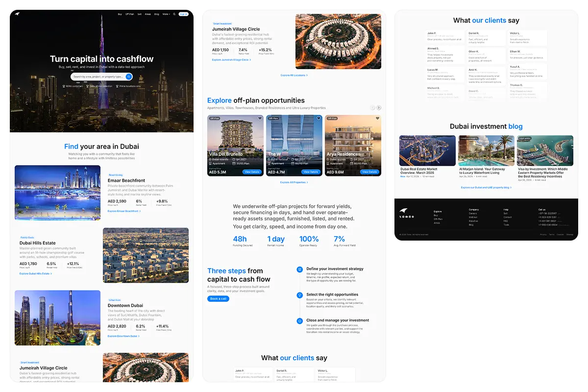Click the Sitemap link in the footer
Screen dimensions: 588x392
569,235
